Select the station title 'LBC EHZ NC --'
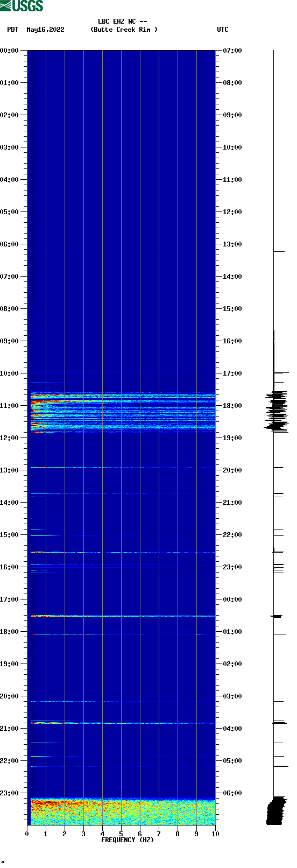 coord(123,22)
